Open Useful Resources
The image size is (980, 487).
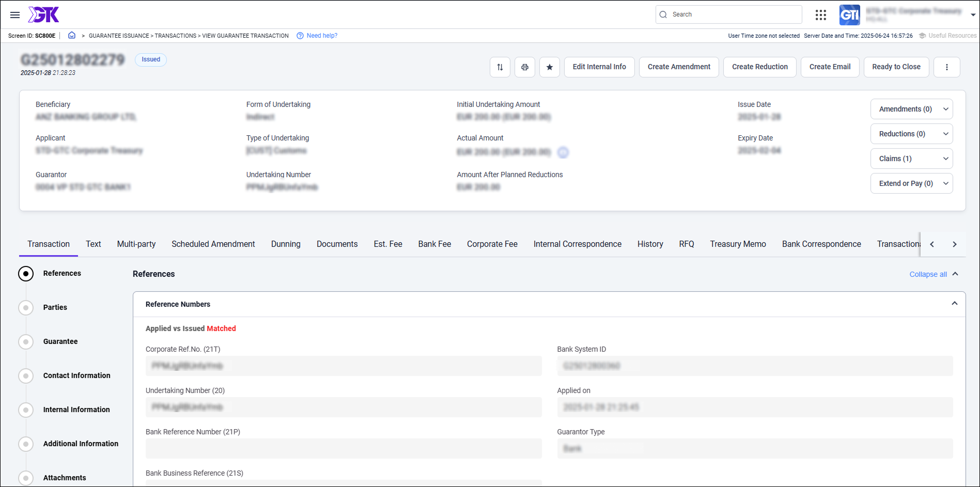tap(952, 36)
